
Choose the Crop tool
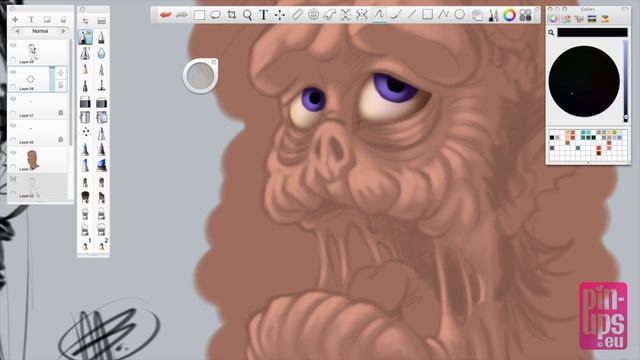(x=231, y=15)
